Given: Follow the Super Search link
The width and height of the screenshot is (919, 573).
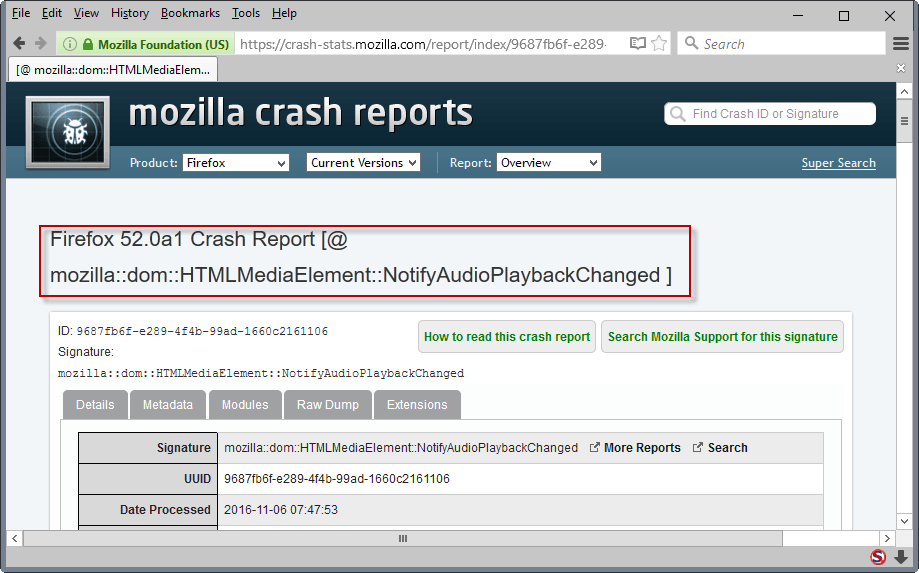Looking at the screenshot, I should 839,163.
